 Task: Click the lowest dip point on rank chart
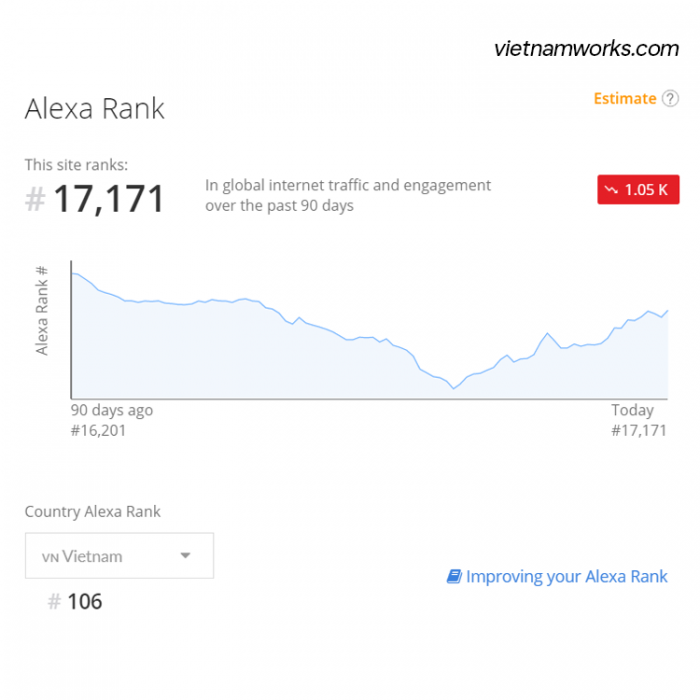click(454, 388)
